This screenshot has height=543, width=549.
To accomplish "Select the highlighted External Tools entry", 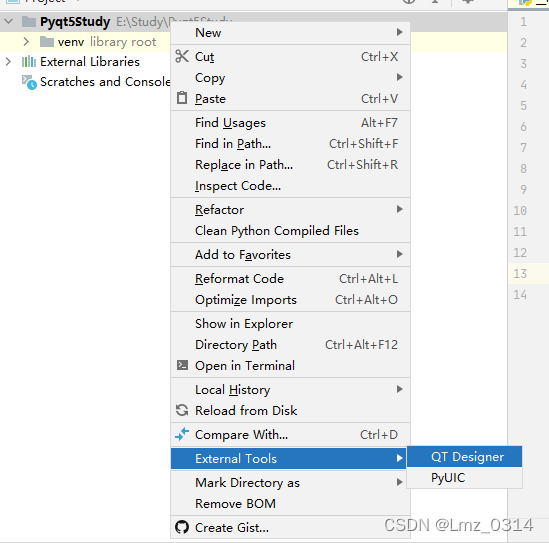I will click(x=289, y=458).
